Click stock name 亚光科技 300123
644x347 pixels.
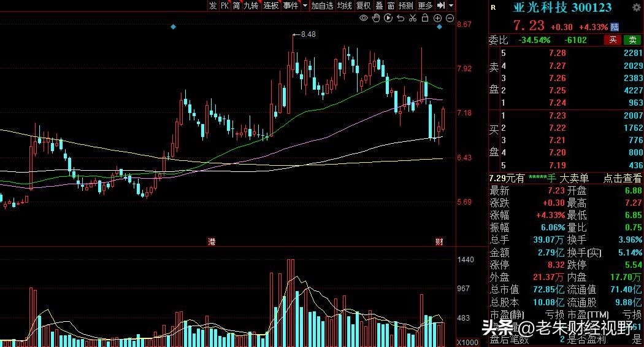click(562, 7)
